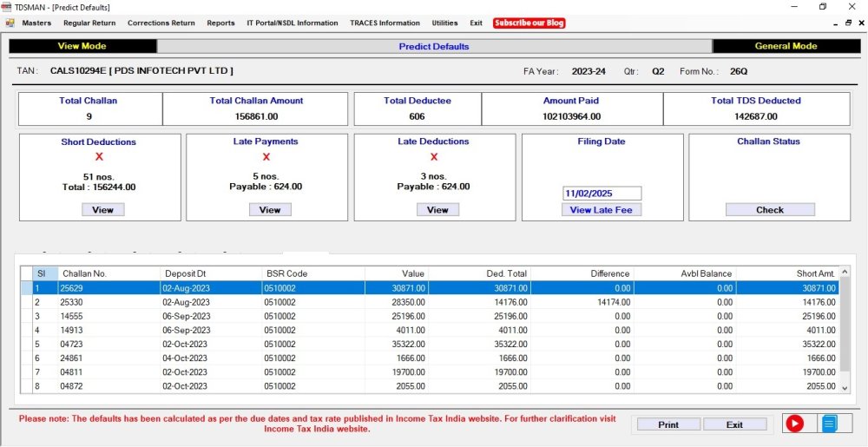Click the TDSMAN title bar icon
The image size is (868, 447).
coord(6,7)
